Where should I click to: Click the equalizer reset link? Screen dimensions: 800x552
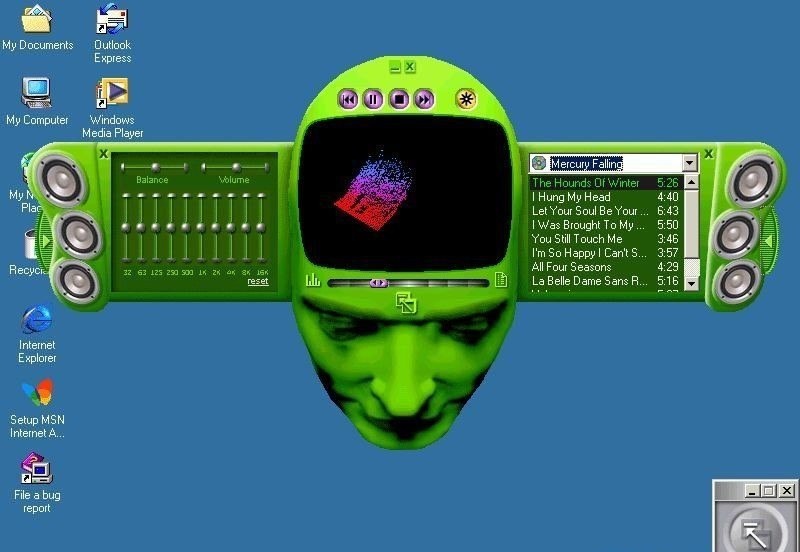pos(258,281)
